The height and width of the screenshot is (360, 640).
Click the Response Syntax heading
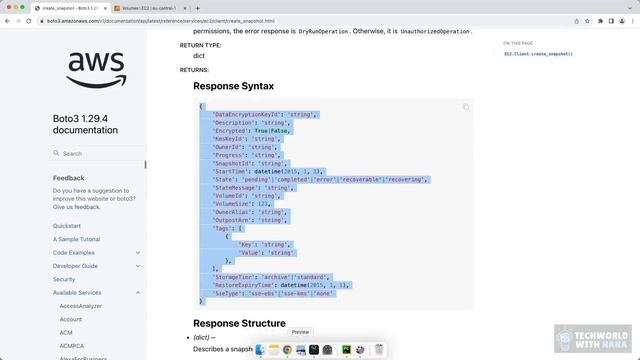pyautogui.click(x=233, y=86)
